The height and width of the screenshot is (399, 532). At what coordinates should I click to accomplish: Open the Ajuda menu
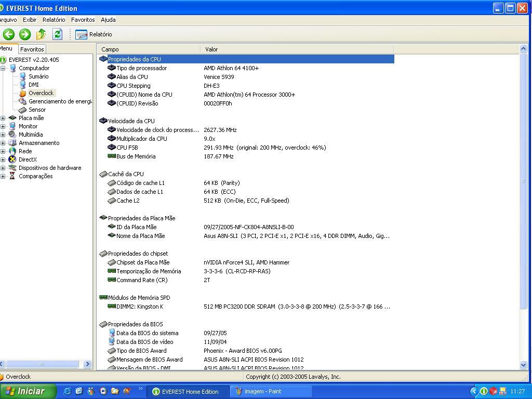(x=108, y=20)
